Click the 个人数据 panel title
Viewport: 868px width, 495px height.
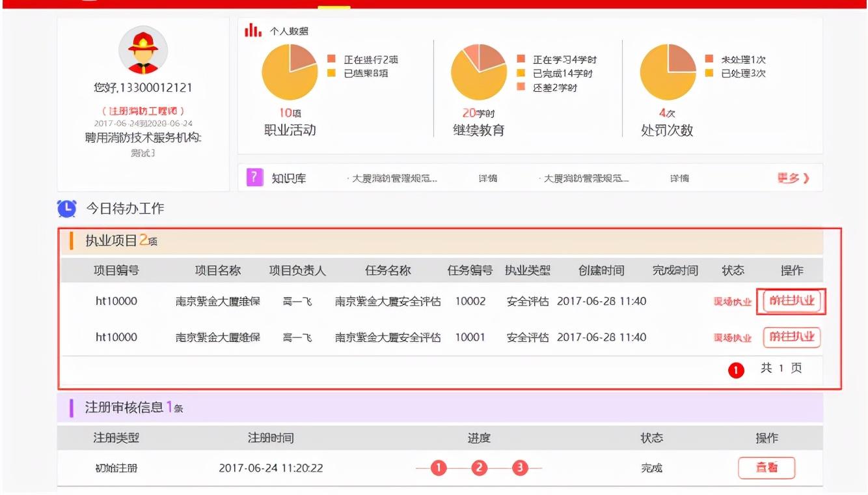[289, 31]
